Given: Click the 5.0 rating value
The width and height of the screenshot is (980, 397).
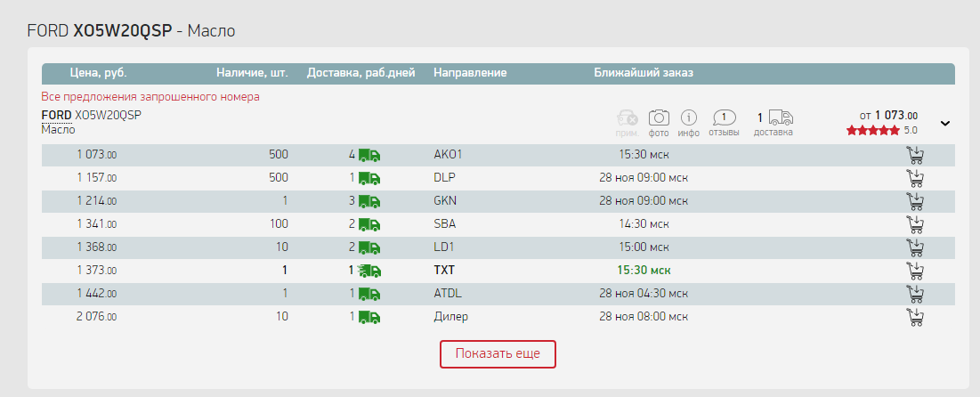Looking at the screenshot, I should [911, 131].
